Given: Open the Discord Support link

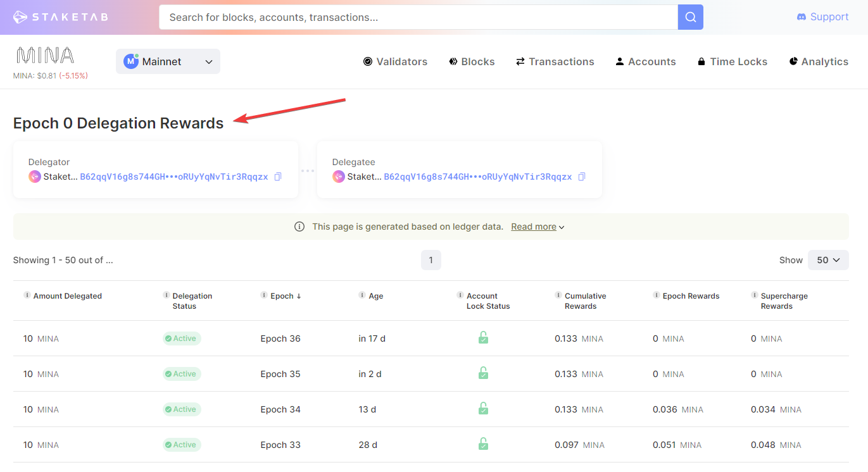Looking at the screenshot, I should [822, 17].
